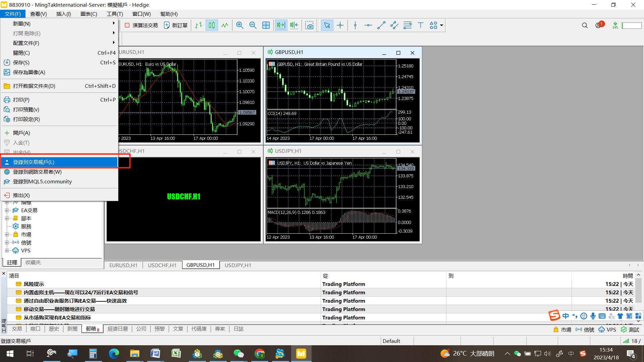Toggle chart shift from right edge
This screenshot has height=362, width=644.
coord(294,25)
